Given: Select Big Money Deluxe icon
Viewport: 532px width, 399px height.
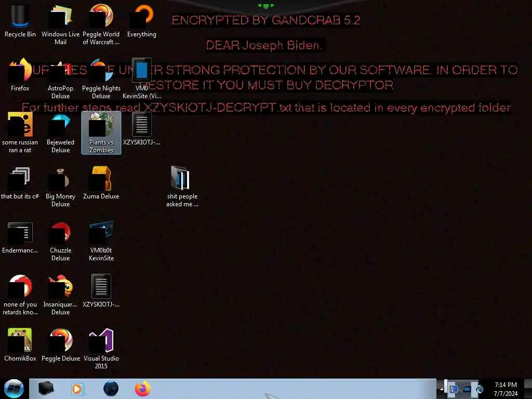Looking at the screenshot, I should (x=60, y=186).
